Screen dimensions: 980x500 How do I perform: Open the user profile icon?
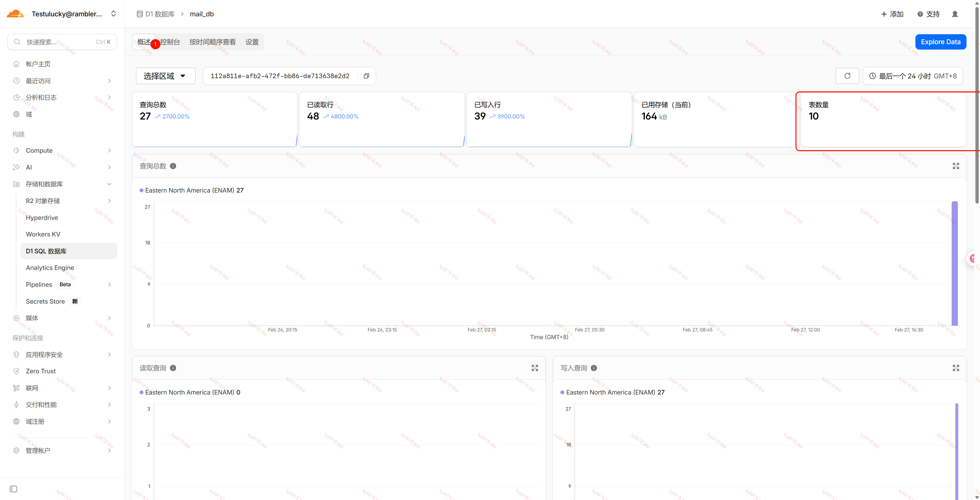pos(955,14)
